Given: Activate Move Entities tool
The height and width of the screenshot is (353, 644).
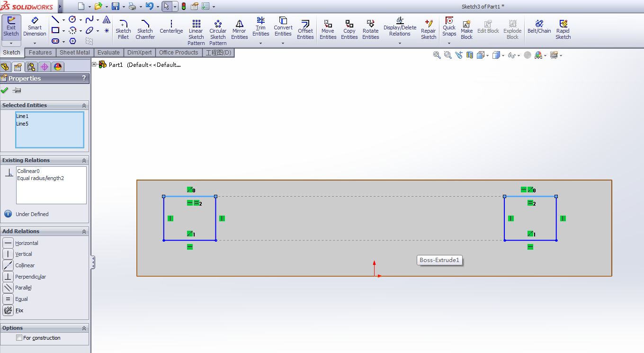Looking at the screenshot, I should click(328, 30).
